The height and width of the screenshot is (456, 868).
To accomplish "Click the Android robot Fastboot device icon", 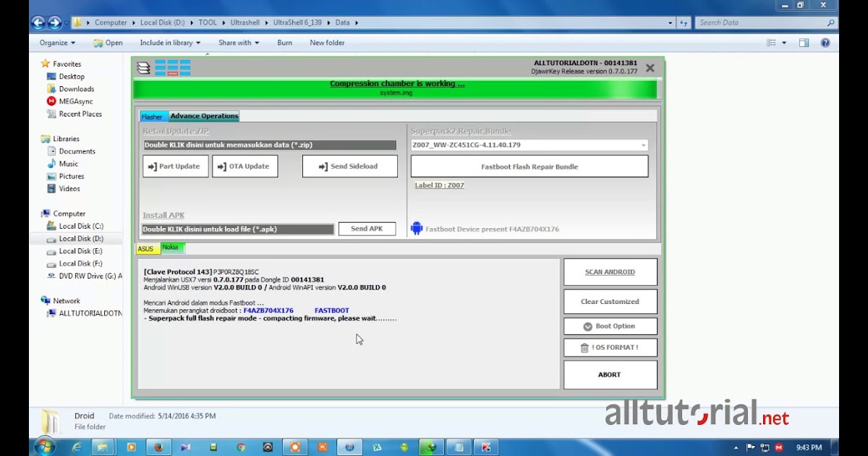I will (x=417, y=229).
